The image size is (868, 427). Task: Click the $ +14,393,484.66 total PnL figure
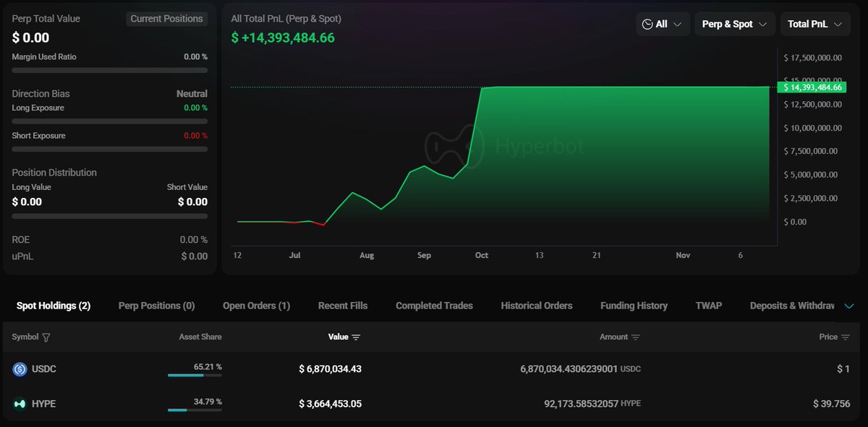(x=283, y=38)
